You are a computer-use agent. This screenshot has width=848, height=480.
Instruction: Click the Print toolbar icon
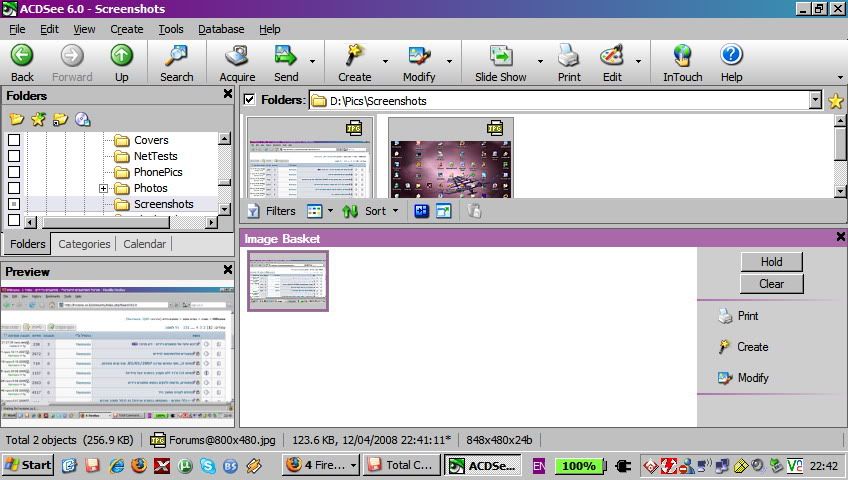click(x=569, y=55)
